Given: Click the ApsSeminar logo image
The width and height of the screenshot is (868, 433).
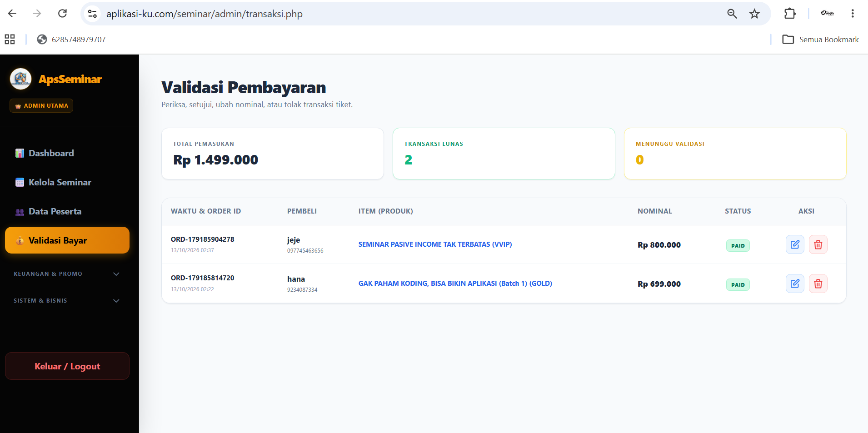Looking at the screenshot, I should [20, 79].
